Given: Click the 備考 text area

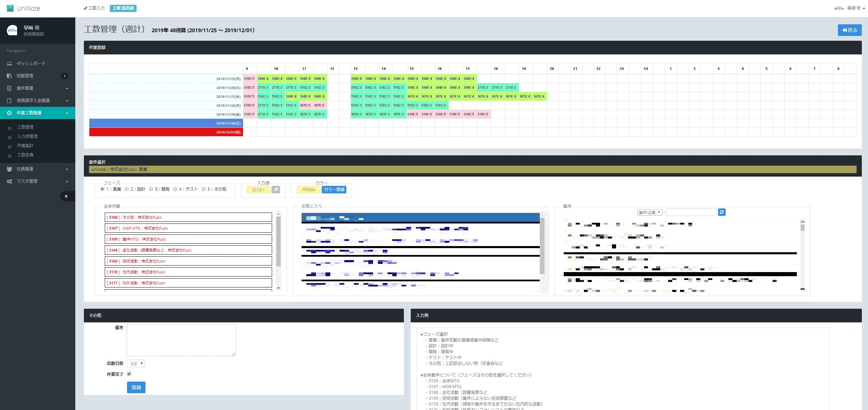Looking at the screenshot, I should [181, 340].
